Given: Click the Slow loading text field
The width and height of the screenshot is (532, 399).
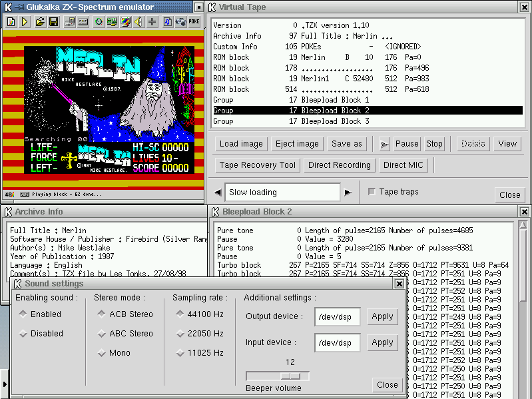Looking at the screenshot, I should (x=282, y=193).
